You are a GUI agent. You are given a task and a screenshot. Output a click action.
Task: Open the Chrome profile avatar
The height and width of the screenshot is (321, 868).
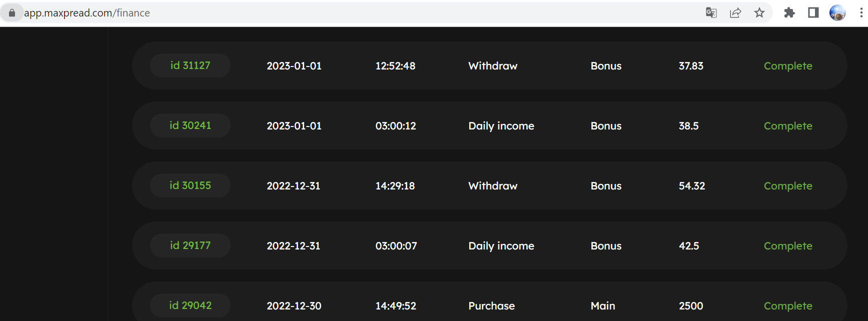click(837, 13)
